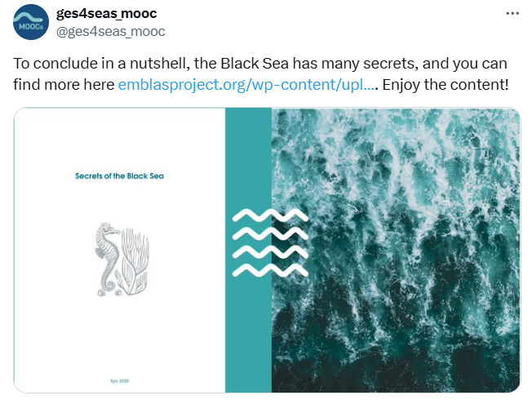532x404 pixels.
Task: Click the seahorse illustration on the cover
Action: (x=107, y=255)
